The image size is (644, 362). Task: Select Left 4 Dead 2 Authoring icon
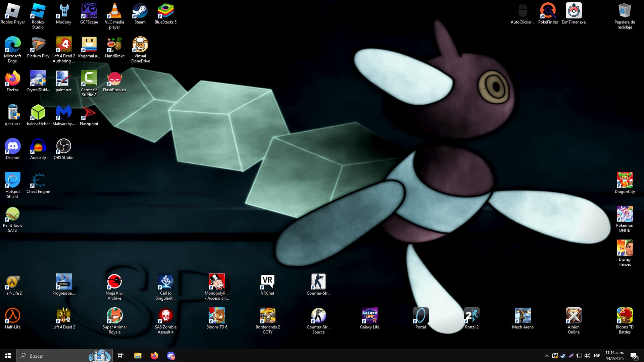pyautogui.click(x=63, y=50)
